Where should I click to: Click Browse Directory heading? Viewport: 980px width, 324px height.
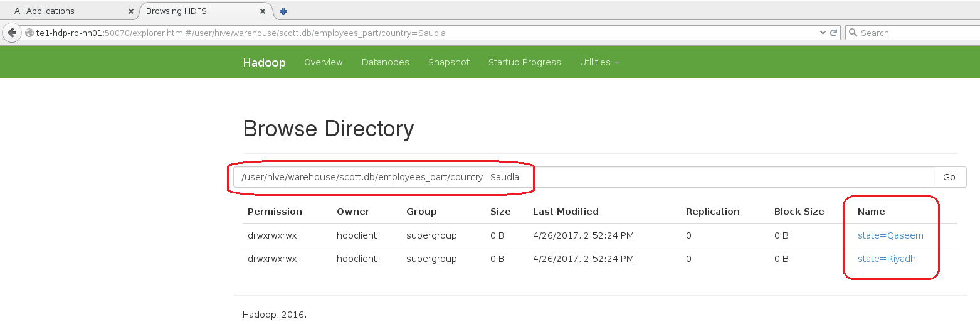(328, 129)
